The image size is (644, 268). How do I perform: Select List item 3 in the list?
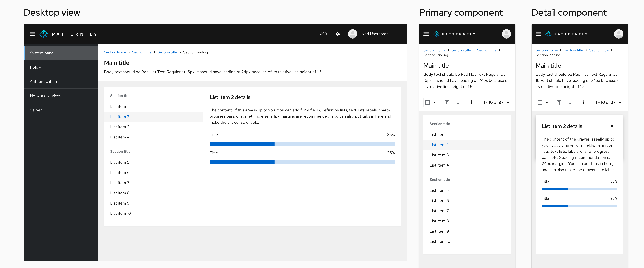(x=120, y=127)
